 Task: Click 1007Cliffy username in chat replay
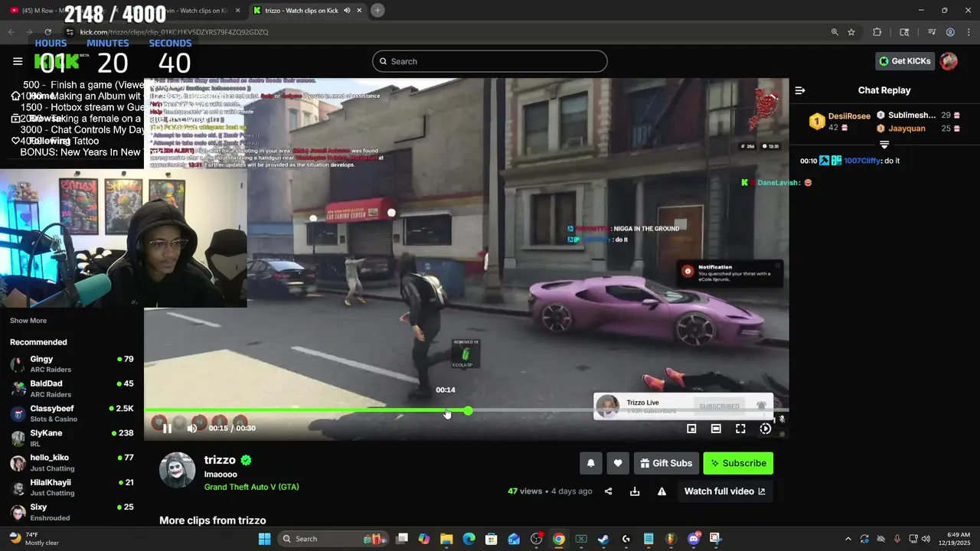tap(861, 161)
